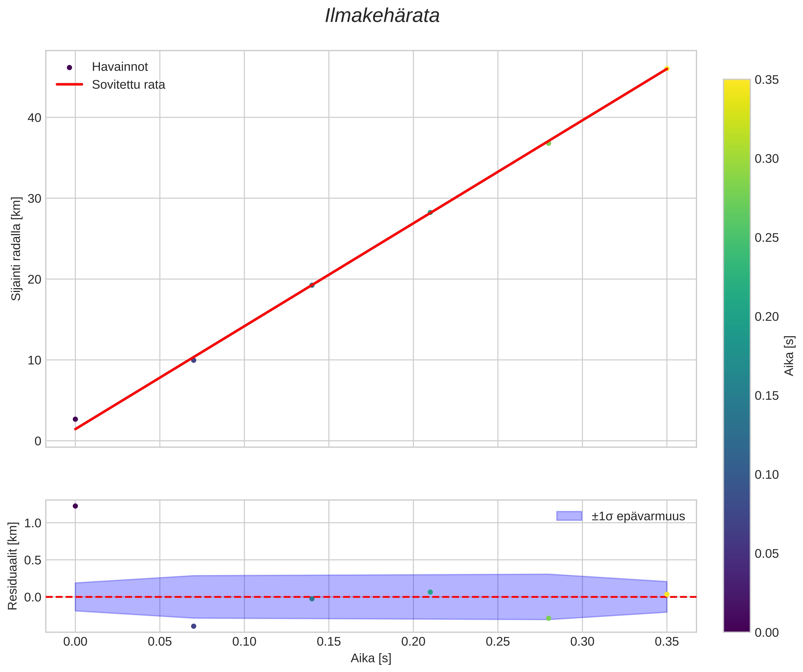
Task: Click the bottom Aika [s] x-axis label
Action: click(370, 658)
